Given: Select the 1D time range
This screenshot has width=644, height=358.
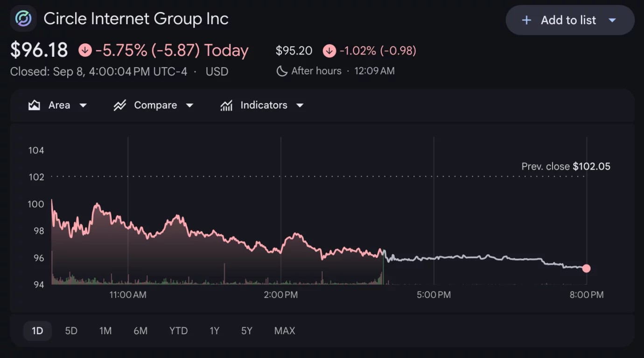Looking at the screenshot, I should 37,331.
